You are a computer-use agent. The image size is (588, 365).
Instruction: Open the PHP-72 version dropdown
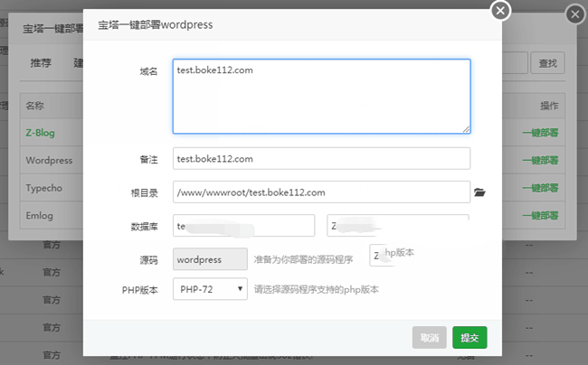[210, 289]
